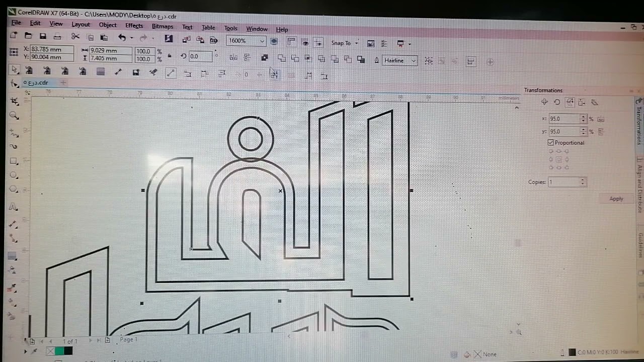Click the rotation angle field
Screen dimensions: 644x362
point(200,56)
